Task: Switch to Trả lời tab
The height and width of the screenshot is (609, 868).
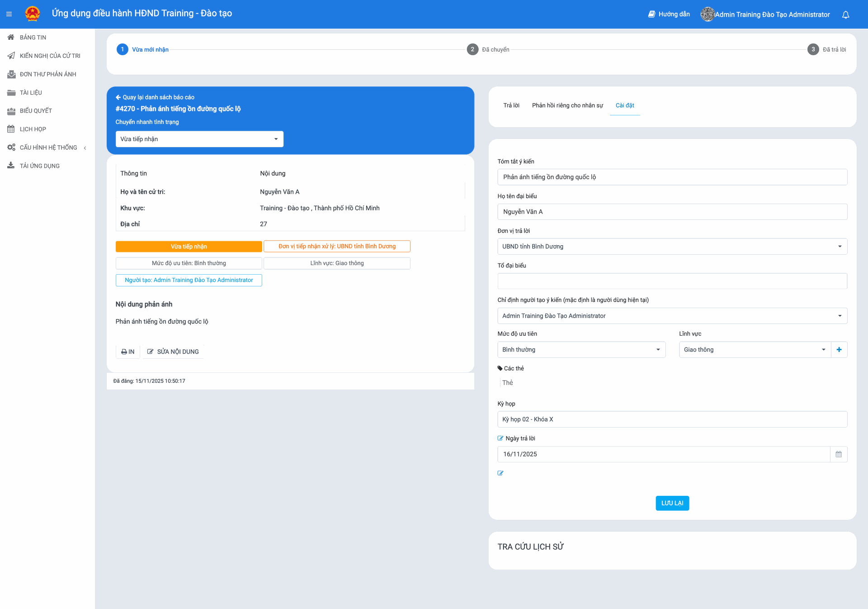Action: 511,105
